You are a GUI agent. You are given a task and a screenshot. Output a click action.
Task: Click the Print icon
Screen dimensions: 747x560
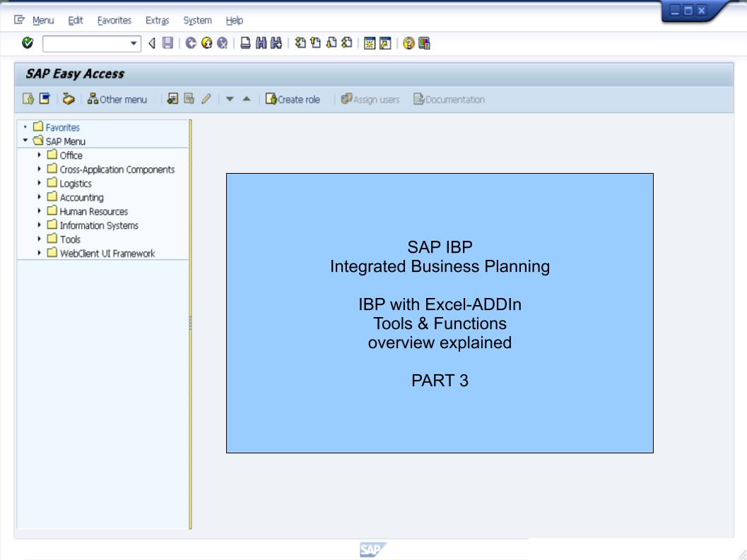click(x=245, y=43)
